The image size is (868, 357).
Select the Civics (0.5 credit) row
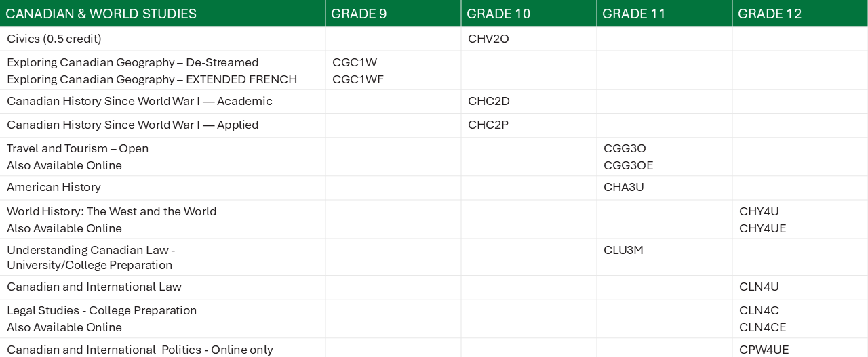coord(434,39)
